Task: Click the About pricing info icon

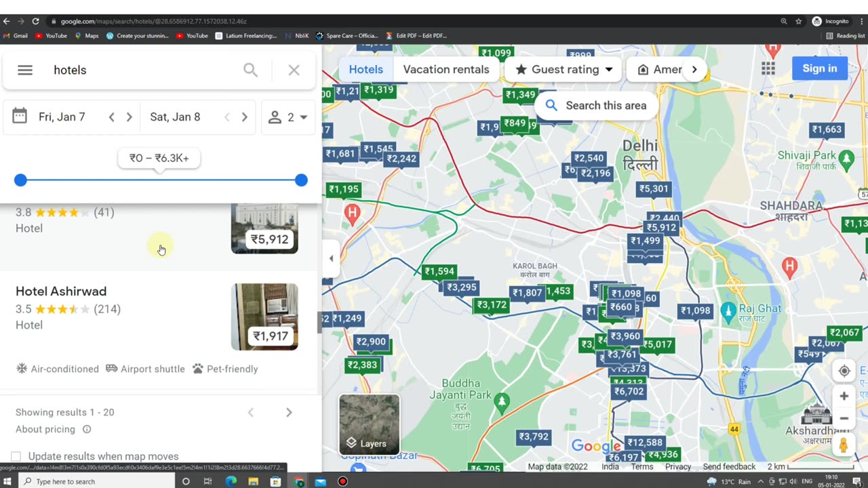Action: (x=87, y=429)
